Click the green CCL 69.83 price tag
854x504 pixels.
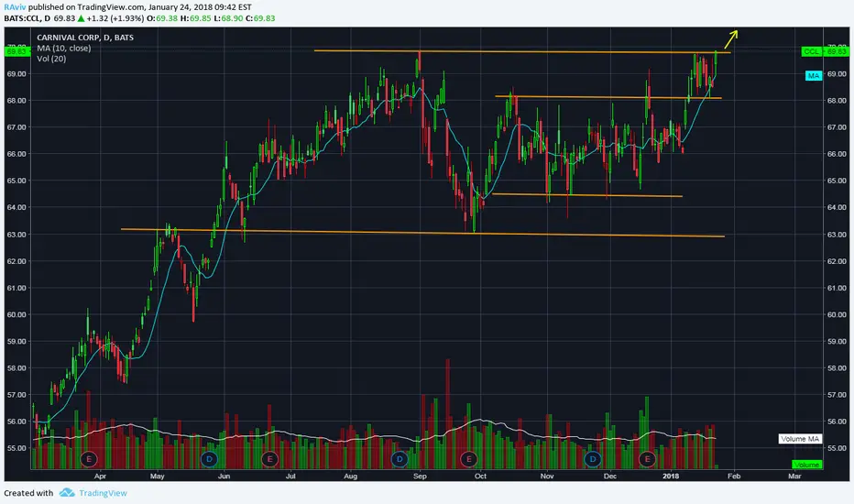click(825, 51)
